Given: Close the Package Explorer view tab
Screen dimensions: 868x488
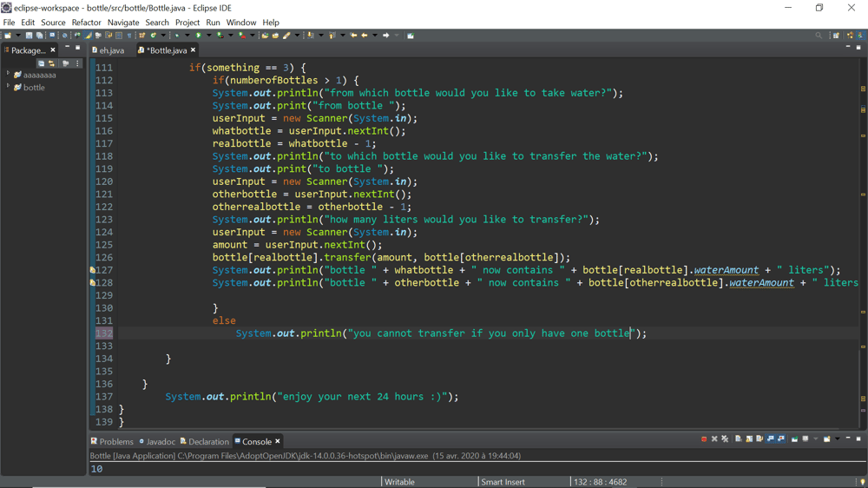Looking at the screenshot, I should point(53,49).
